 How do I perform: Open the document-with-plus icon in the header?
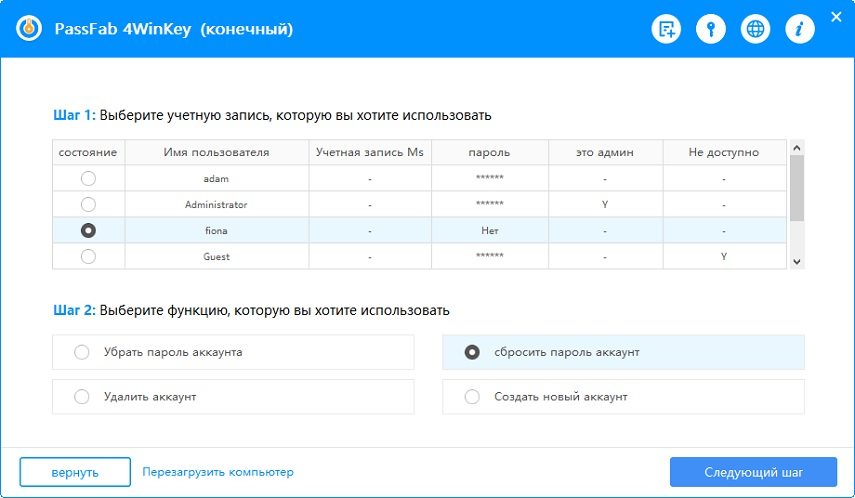666,29
